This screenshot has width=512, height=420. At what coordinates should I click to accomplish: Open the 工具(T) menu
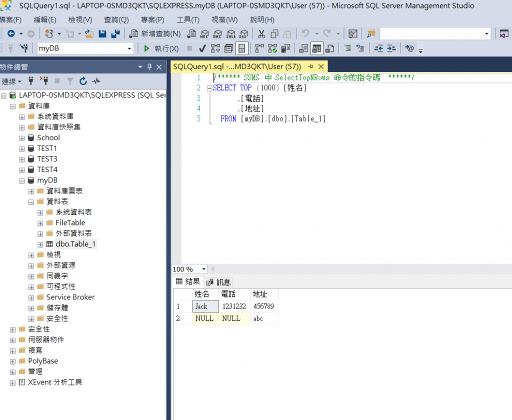[188, 20]
